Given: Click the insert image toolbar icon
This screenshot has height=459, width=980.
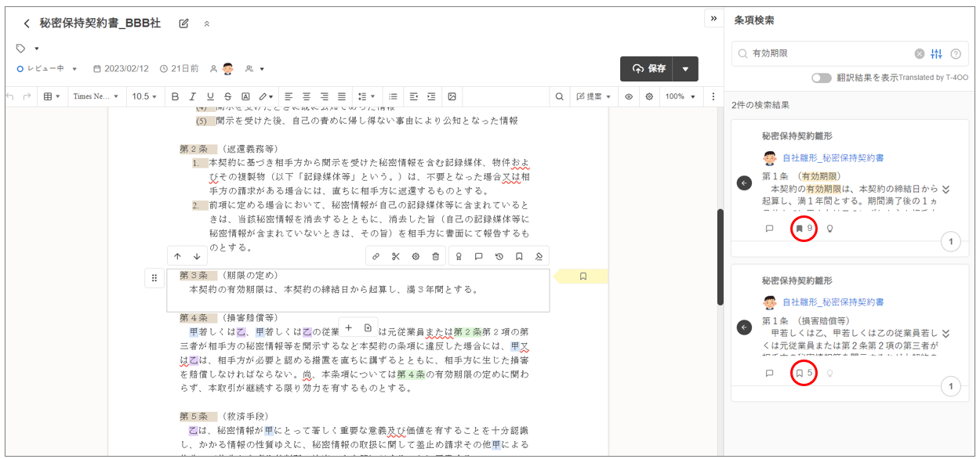Looking at the screenshot, I should (452, 96).
